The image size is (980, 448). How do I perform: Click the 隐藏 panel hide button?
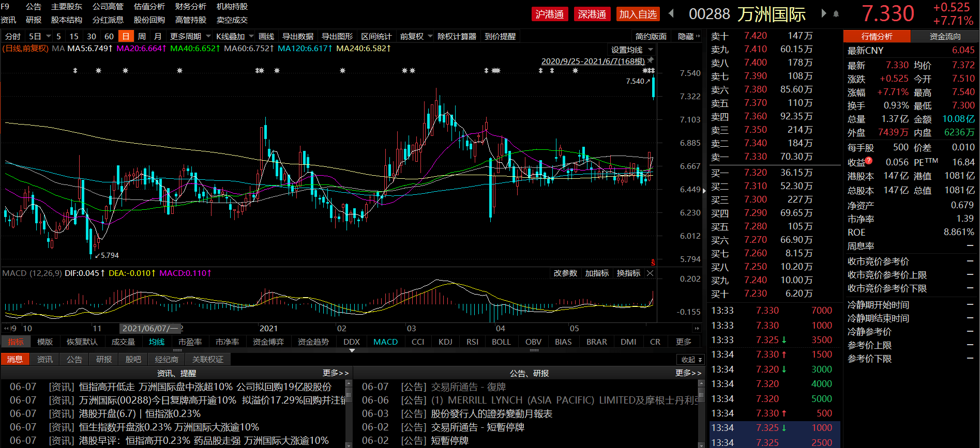point(689,36)
